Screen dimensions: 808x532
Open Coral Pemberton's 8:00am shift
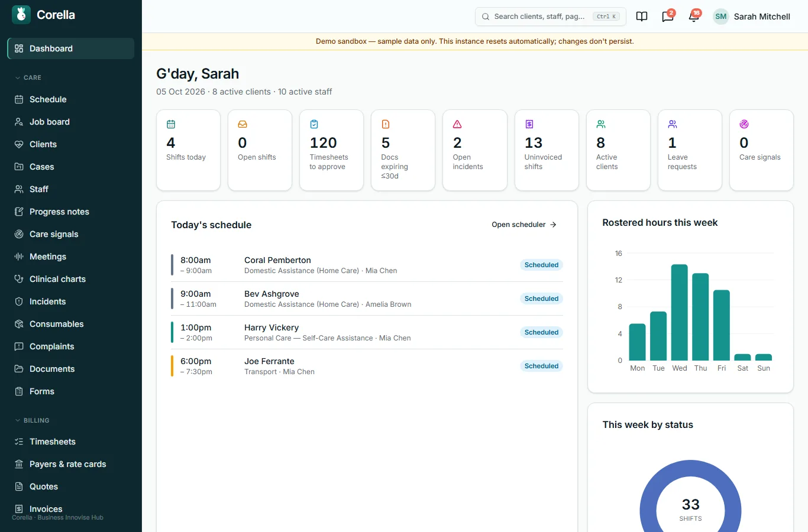coord(367,265)
